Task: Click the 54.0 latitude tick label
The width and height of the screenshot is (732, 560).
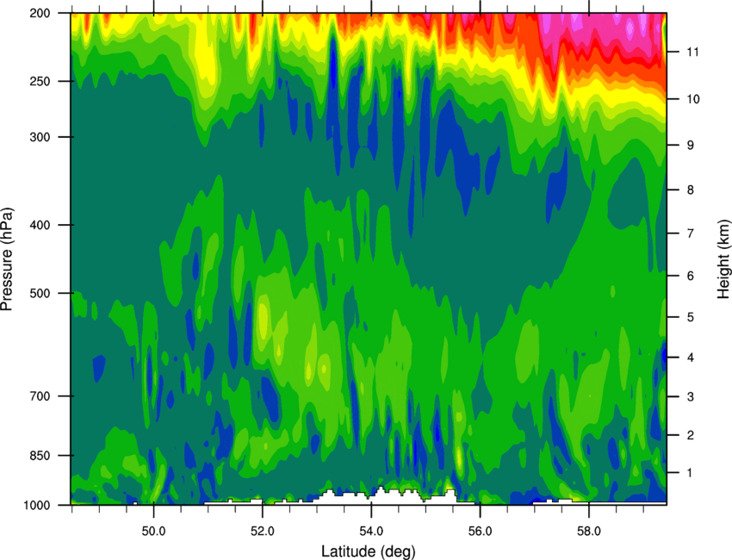Action: 371,532
